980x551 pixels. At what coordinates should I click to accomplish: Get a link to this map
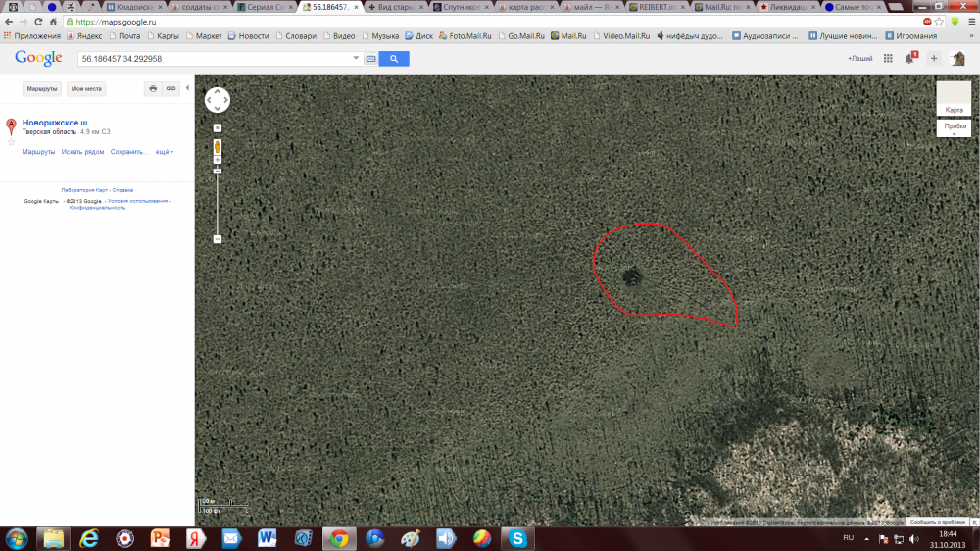(171, 89)
